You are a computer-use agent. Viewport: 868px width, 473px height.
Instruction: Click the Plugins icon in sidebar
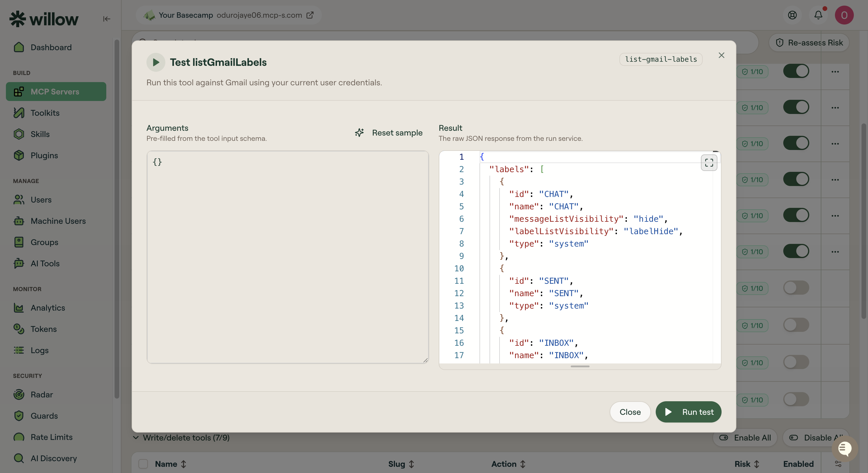pyautogui.click(x=19, y=155)
